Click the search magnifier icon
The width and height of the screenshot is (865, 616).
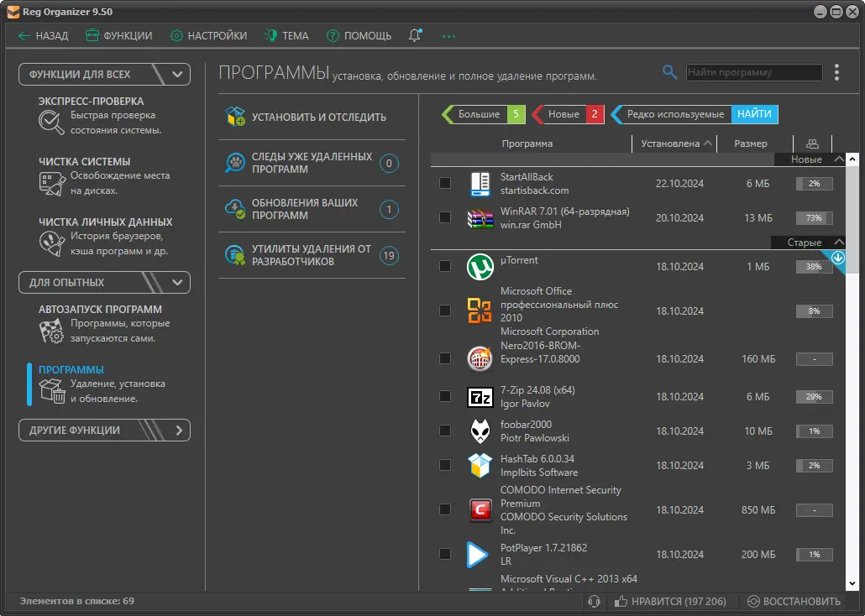pyautogui.click(x=669, y=72)
